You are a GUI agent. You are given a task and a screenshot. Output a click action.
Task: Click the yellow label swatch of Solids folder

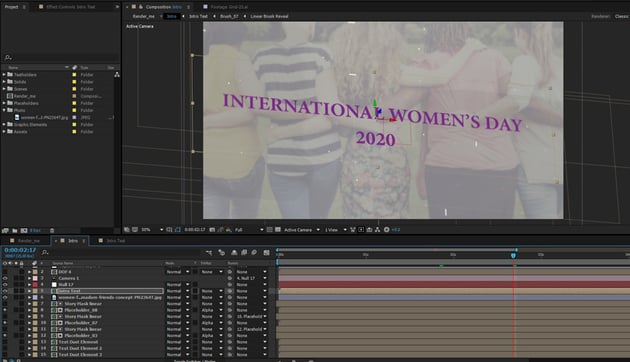74,82
